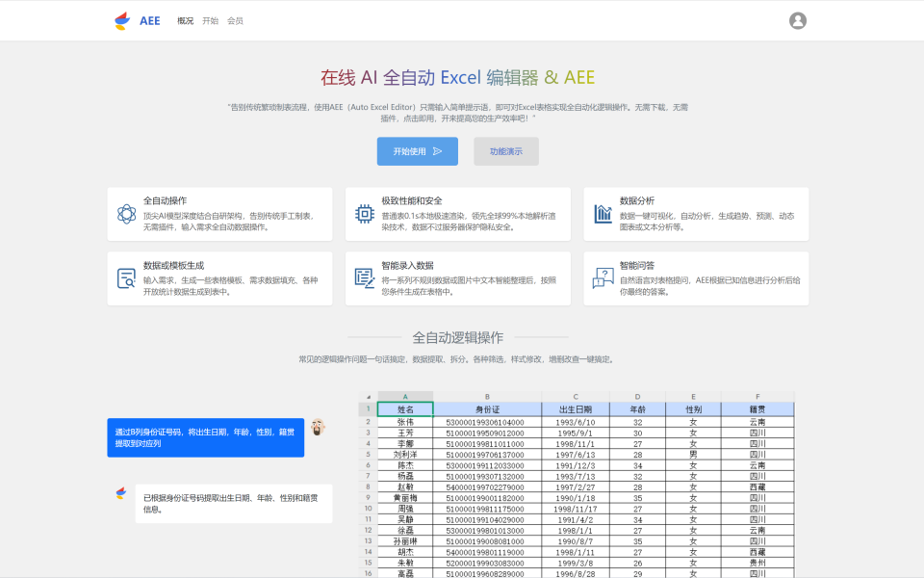
Task: Click the 功能演示 button
Action: pyautogui.click(x=506, y=151)
